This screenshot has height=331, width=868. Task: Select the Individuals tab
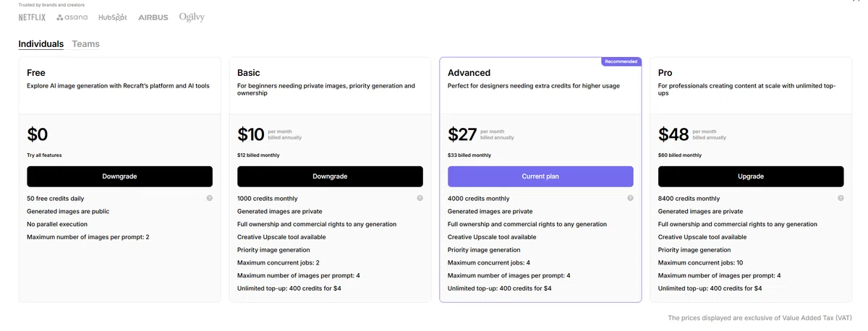tap(41, 44)
